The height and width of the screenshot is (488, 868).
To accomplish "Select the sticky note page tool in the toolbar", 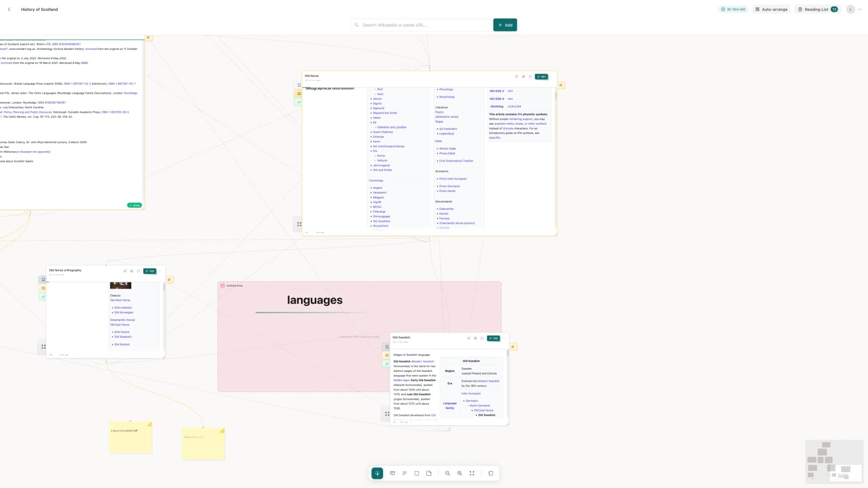I will pos(429,473).
